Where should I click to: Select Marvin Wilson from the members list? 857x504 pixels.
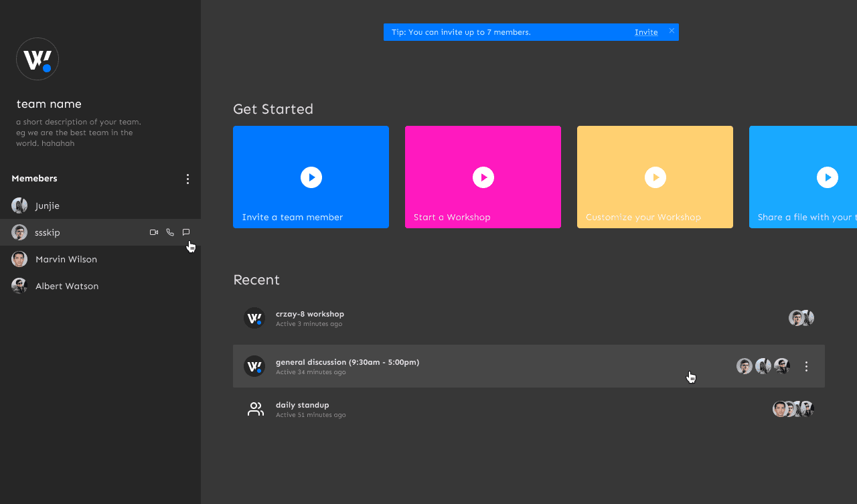(x=100, y=259)
